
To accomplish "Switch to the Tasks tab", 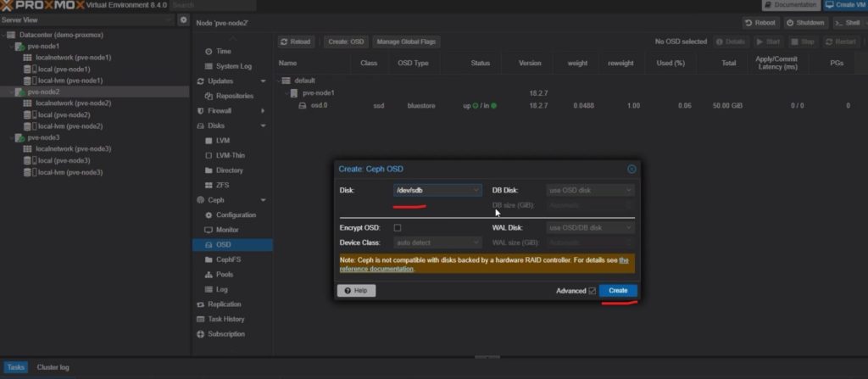I will [x=15, y=367].
